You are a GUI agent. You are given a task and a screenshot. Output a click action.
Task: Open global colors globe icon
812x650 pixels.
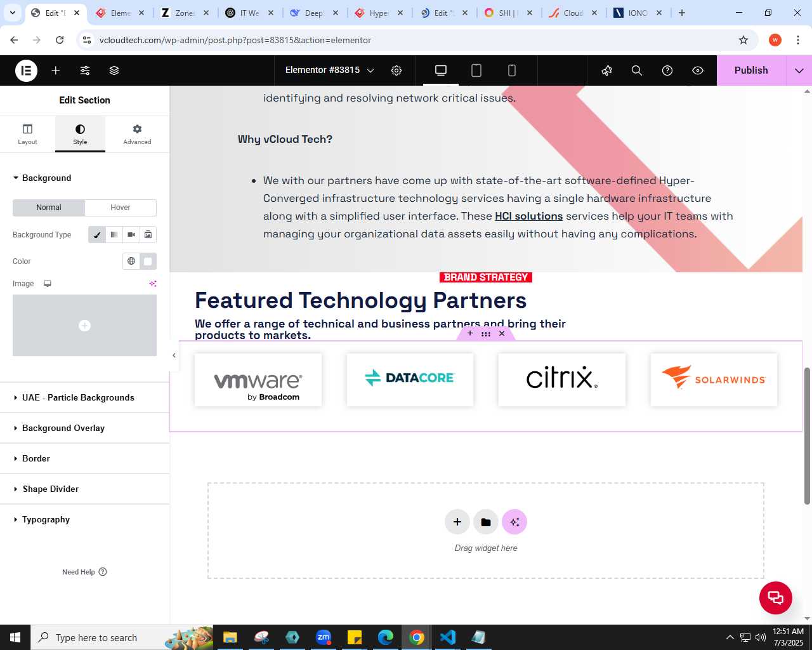tap(131, 261)
